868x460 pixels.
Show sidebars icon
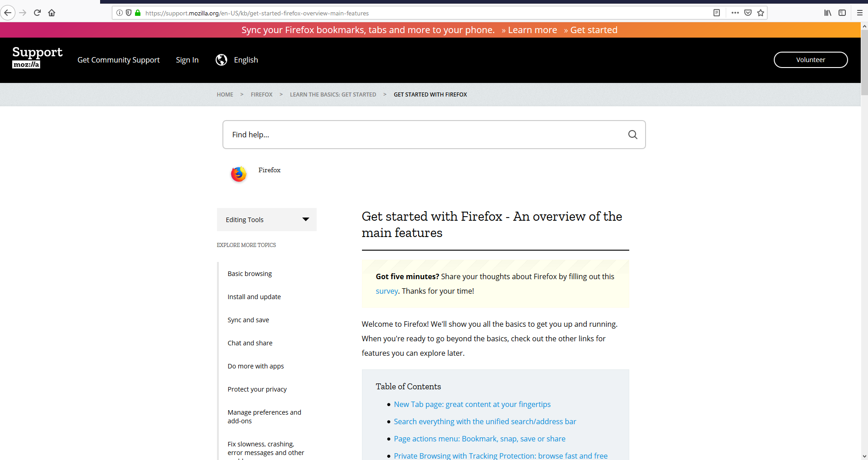[x=842, y=13]
